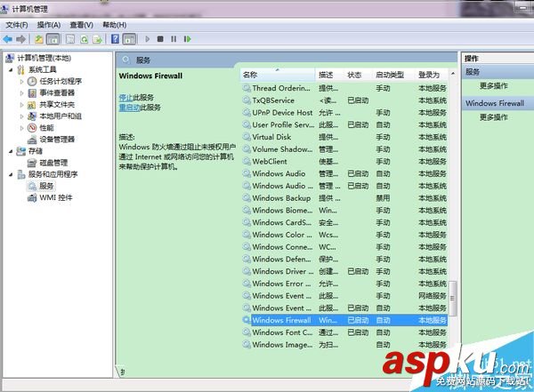
Task: Select the Windows Defen... service row
Action: [344, 259]
